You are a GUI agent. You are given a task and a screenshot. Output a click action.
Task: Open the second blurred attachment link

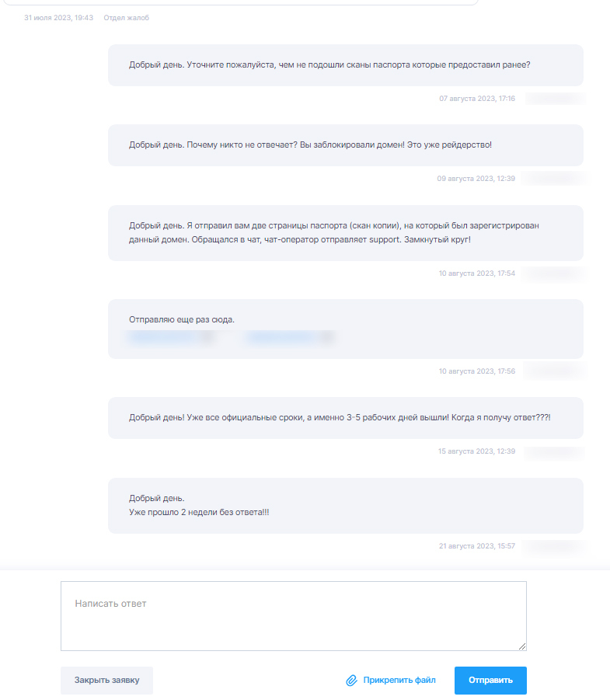290,336
